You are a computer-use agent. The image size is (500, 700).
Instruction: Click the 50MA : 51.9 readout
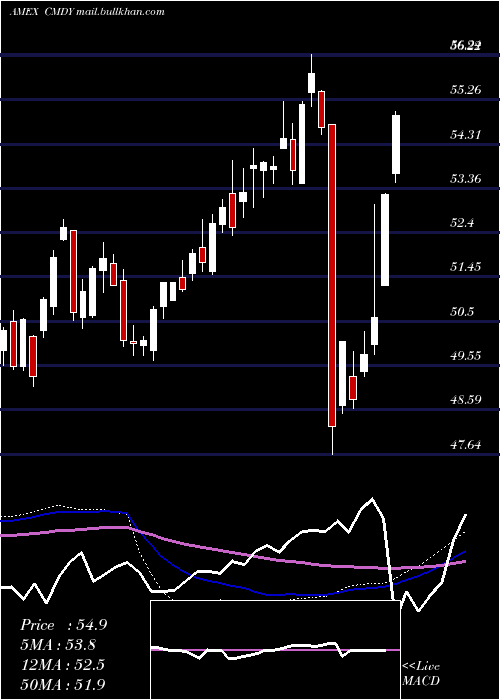coord(62,684)
